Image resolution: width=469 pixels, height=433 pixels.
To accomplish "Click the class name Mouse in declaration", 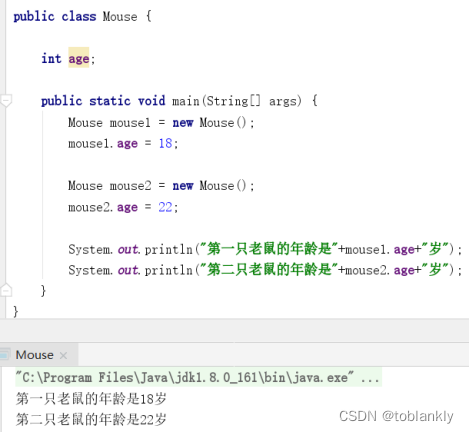I will coord(120,16).
